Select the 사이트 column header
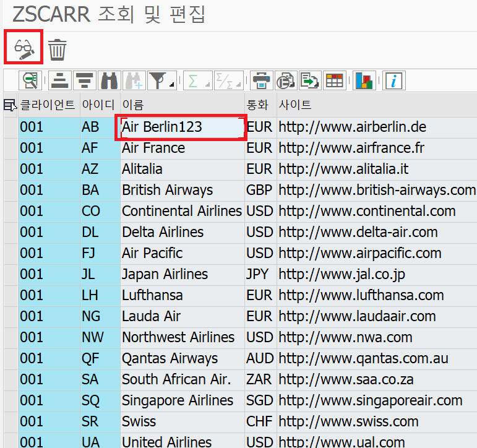 377,105
